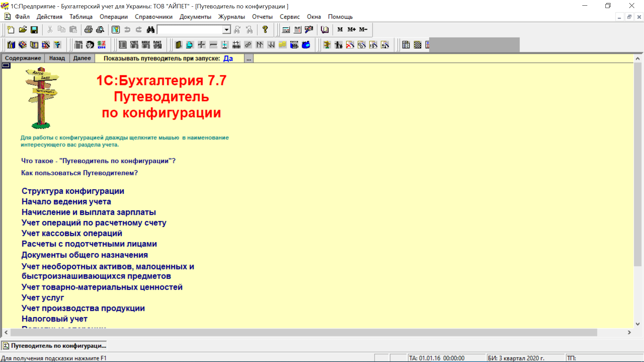Open the Отчеты menu

point(262,17)
